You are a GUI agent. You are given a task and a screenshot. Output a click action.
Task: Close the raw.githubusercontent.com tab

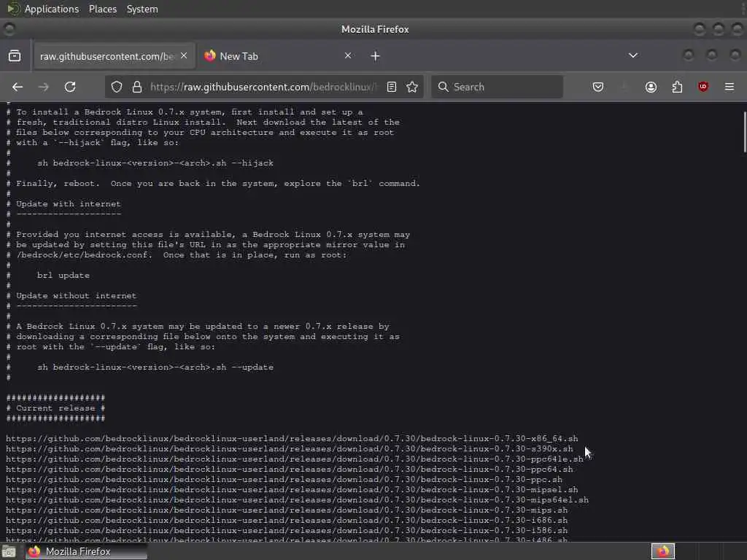(x=184, y=55)
